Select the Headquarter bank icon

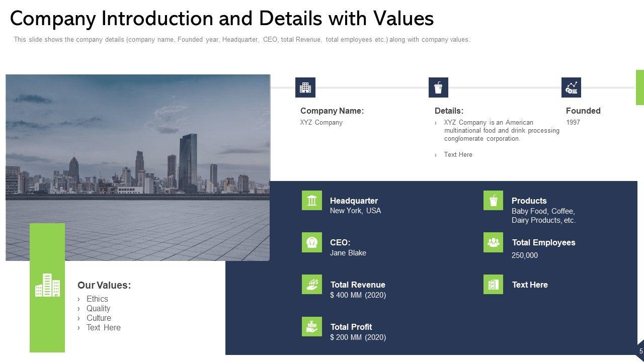point(312,201)
